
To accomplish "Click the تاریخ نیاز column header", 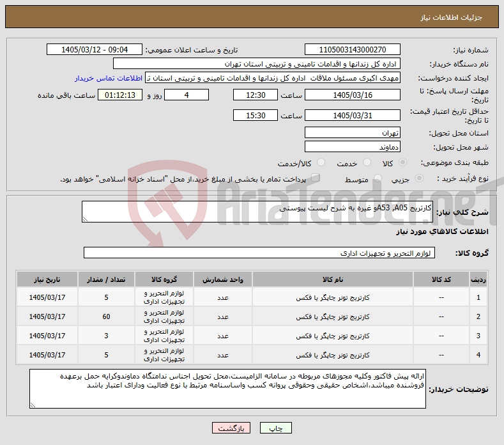I will (x=47, y=279).
